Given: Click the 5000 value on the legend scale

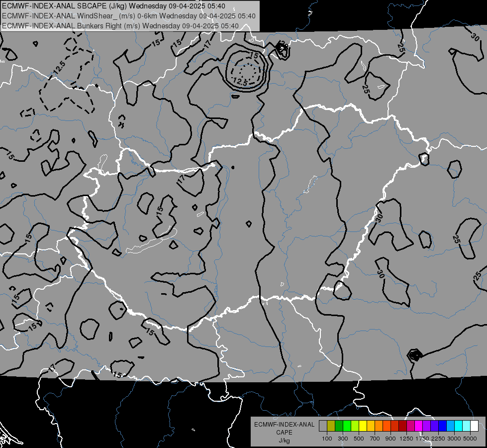Looking at the screenshot, I should coord(470,439).
